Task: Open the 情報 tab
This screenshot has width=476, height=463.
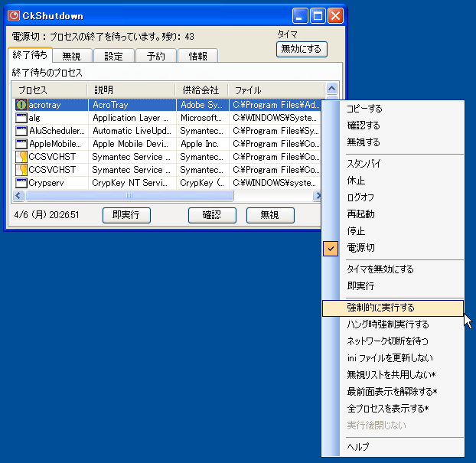Action: (x=198, y=56)
